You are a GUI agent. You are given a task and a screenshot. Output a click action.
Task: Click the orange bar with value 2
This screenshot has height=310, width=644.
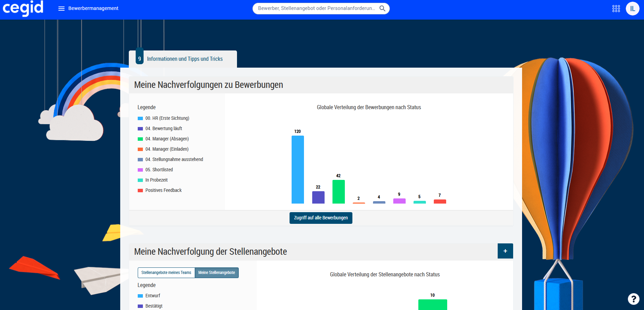(359, 203)
